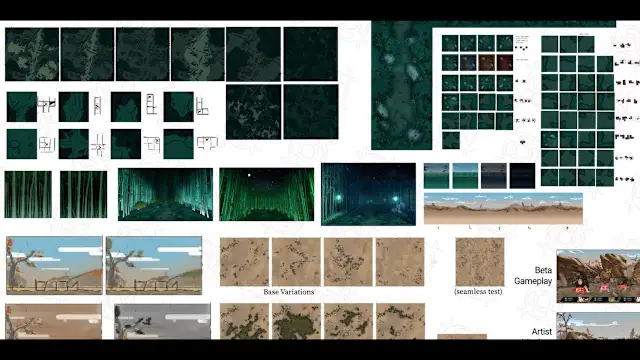Click the "Beta Gameplay" label
Viewport: 640px width, 360px height.
[533, 276]
